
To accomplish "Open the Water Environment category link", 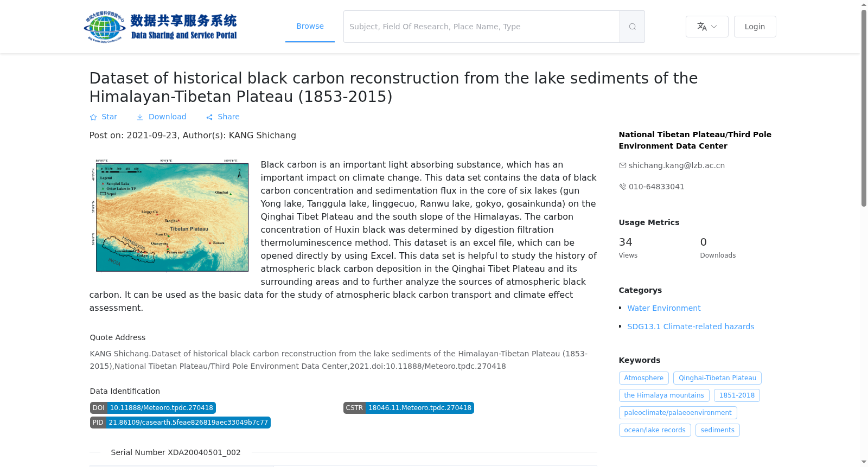I will point(664,308).
